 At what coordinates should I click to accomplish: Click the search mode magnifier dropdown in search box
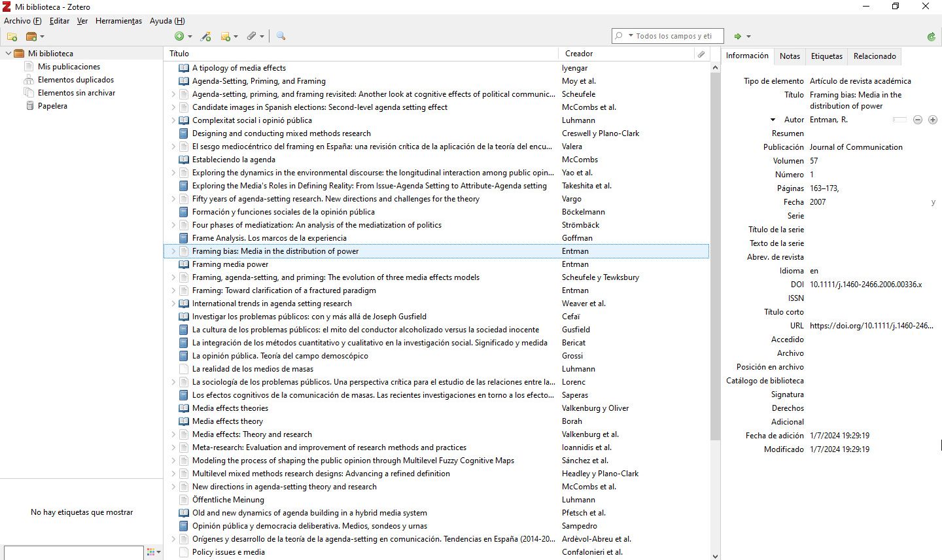tap(623, 36)
